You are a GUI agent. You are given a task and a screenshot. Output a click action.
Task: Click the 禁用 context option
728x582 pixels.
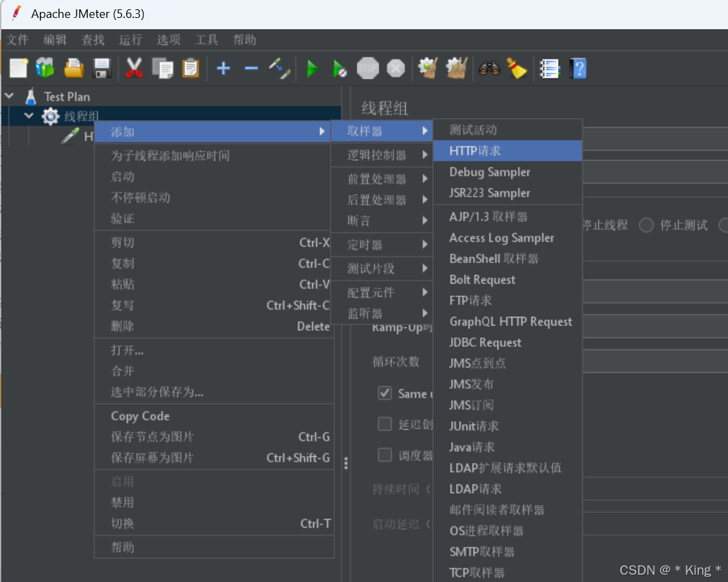[214, 502]
